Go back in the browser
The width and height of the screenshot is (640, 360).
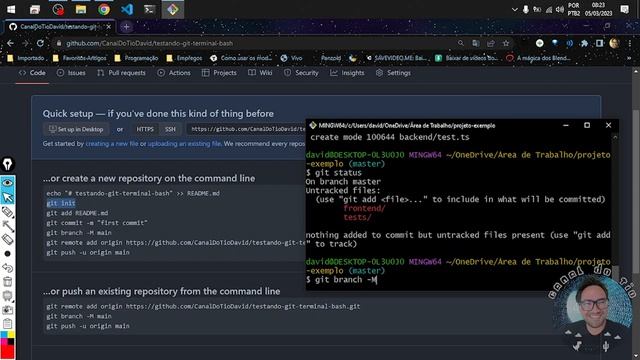pyautogui.click(x=10, y=43)
